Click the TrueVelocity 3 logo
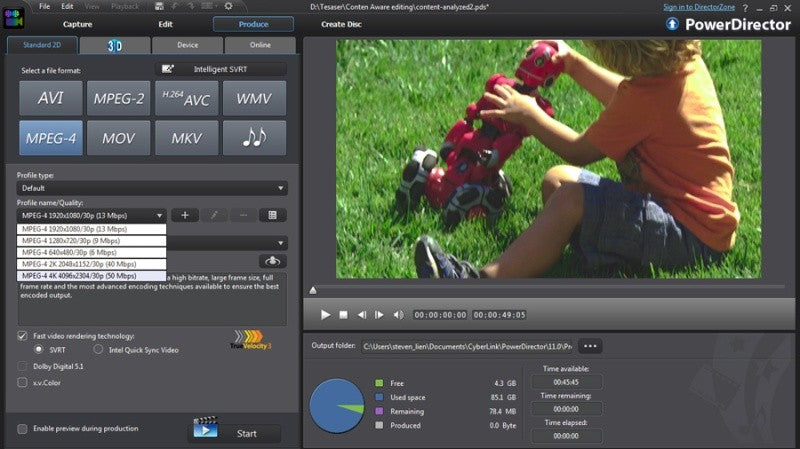This screenshot has width=800, height=449. tap(250, 340)
